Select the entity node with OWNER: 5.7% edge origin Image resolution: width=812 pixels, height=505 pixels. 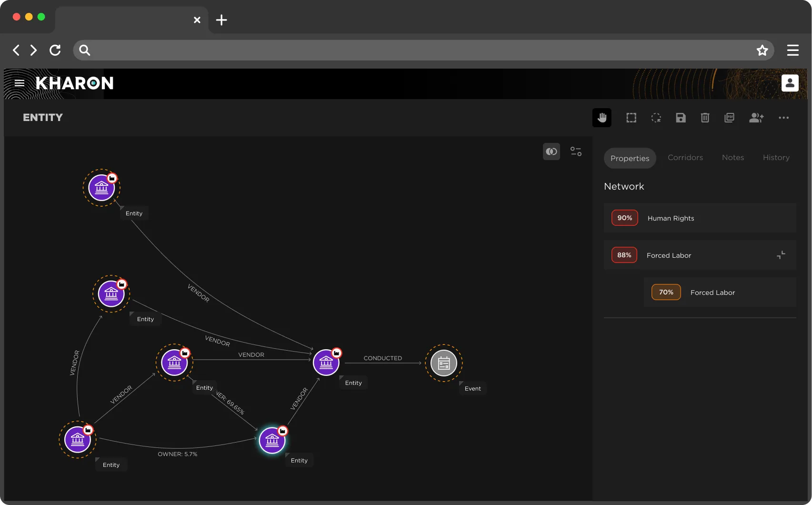(78, 439)
